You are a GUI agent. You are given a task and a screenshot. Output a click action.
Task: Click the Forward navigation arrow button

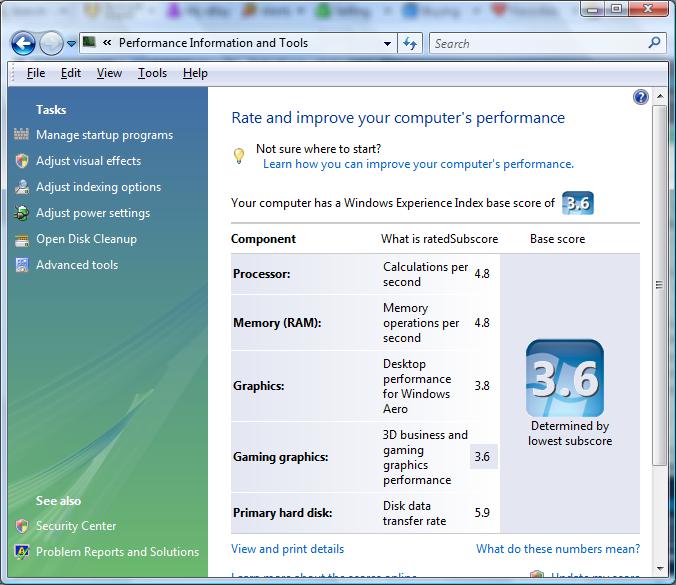tap(51, 43)
